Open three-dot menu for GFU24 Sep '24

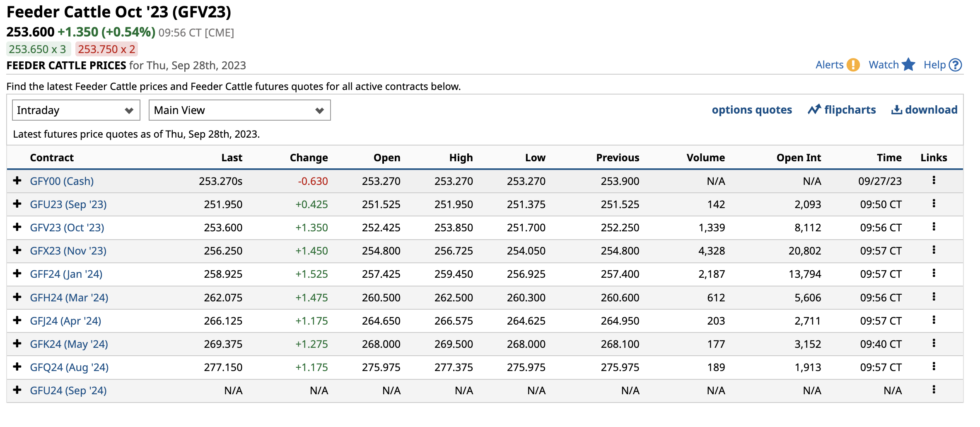tap(934, 390)
